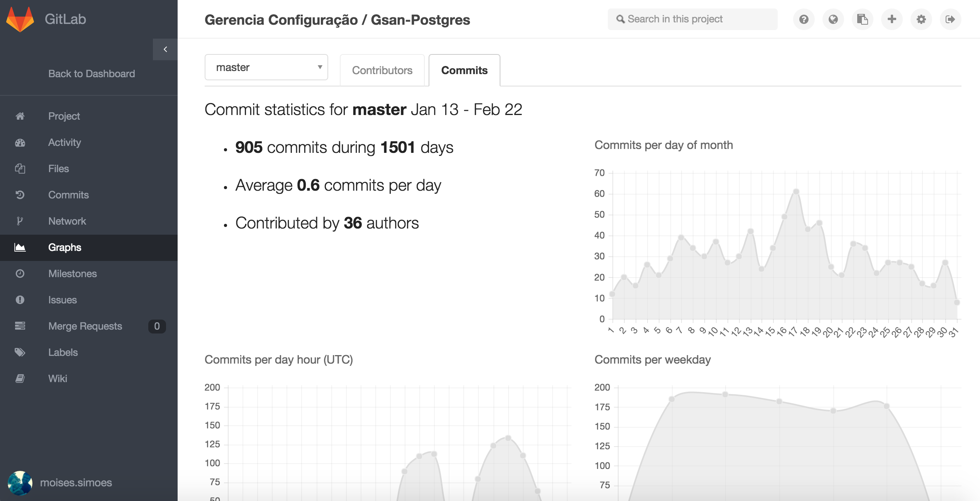Click the GitLab fox logo
Viewport: 980px width, 501px height.
click(x=20, y=19)
